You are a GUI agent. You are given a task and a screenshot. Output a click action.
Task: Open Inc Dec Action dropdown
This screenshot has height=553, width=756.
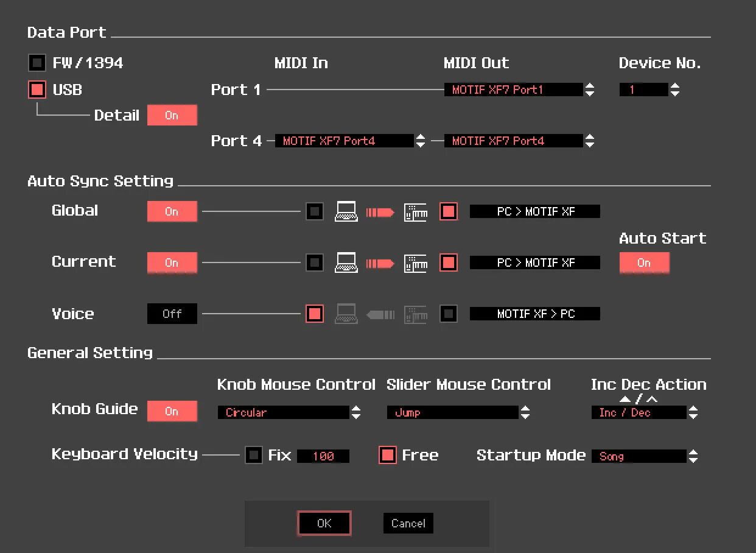(639, 412)
